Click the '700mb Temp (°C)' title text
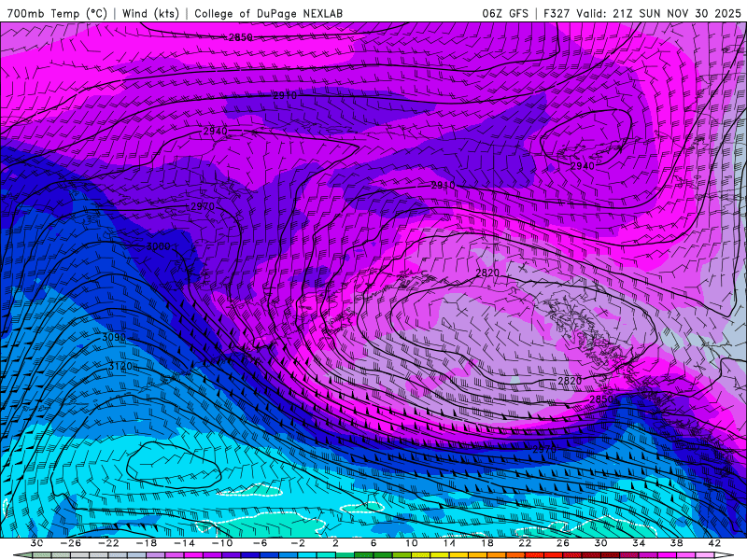 pyautogui.click(x=57, y=13)
